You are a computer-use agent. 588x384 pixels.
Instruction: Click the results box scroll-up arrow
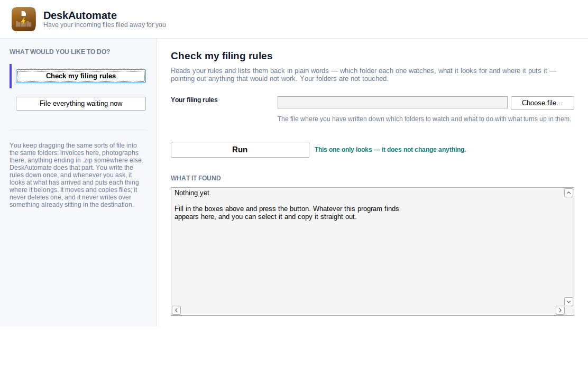coord(568,193)
